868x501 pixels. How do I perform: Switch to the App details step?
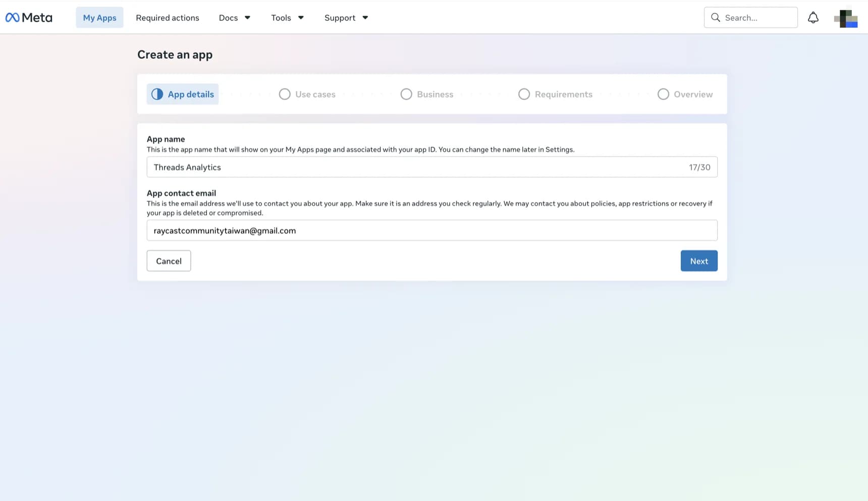(183, 94)
